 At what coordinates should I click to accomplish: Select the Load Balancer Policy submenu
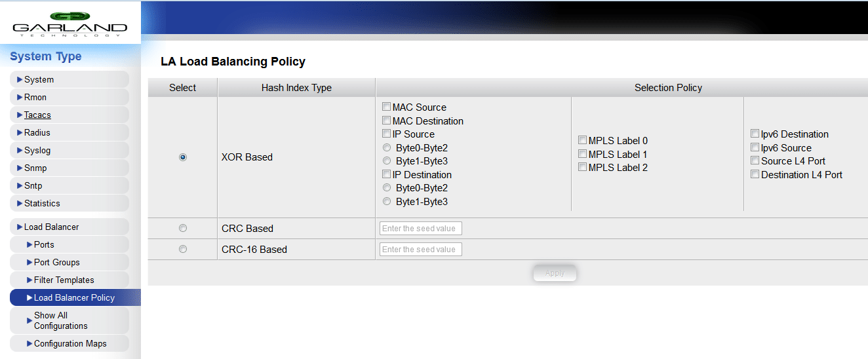point(75,297)
